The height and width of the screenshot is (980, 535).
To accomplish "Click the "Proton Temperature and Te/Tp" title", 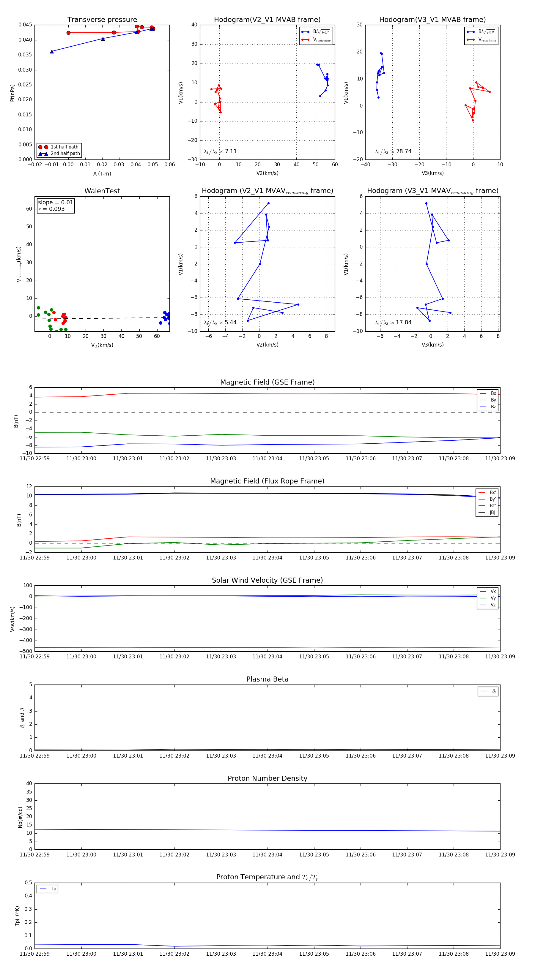I will click(267, 877).
